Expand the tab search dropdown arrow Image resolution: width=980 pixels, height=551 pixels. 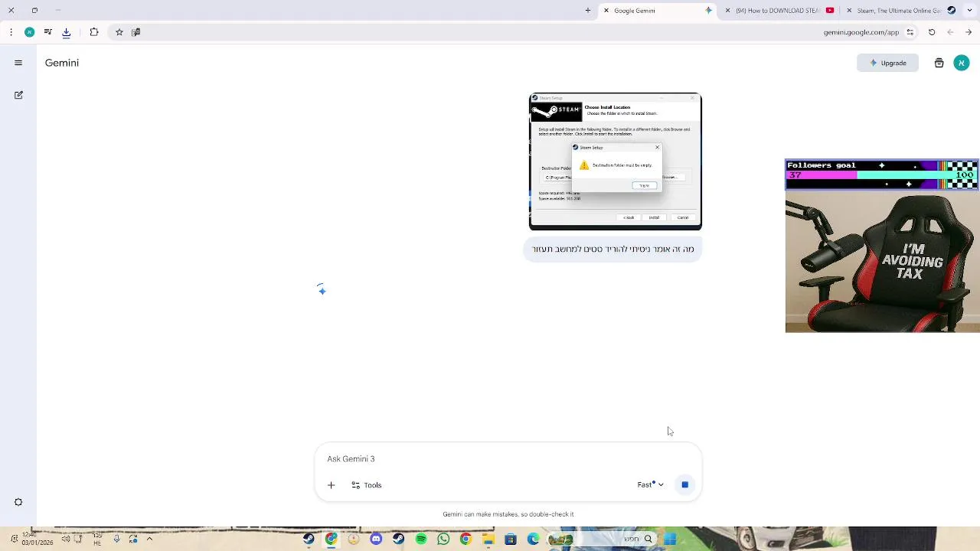[968, 11]
